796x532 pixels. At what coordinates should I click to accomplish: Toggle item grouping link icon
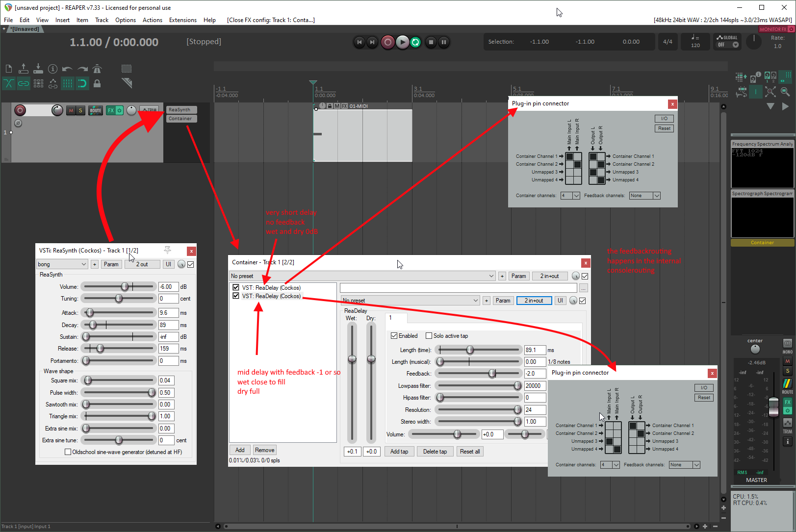pyautogui.click(x=24, y=83)
